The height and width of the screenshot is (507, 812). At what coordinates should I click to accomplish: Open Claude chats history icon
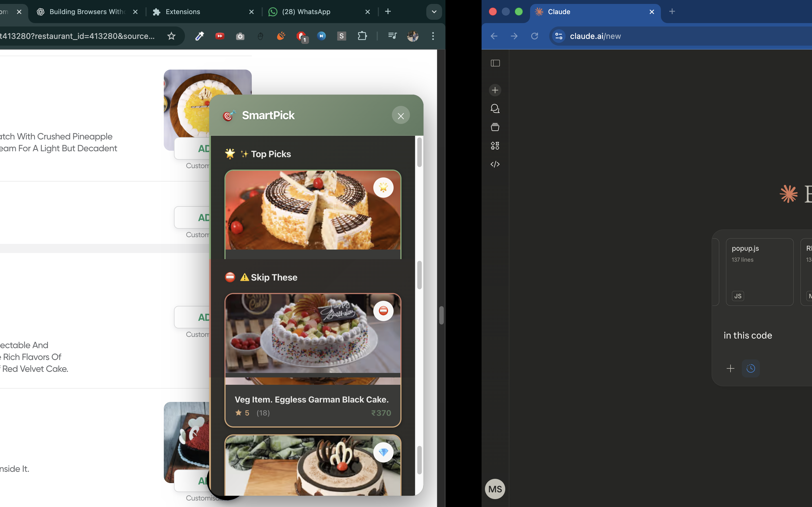495,109
